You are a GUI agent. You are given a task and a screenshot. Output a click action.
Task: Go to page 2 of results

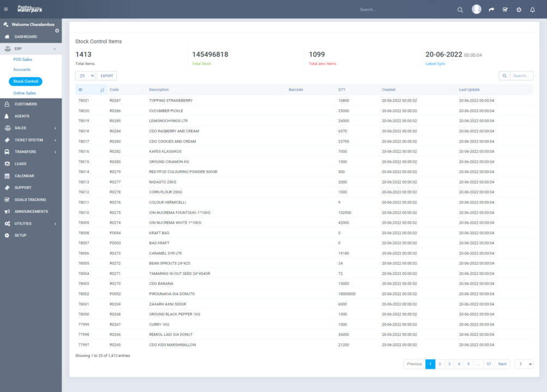(440, 364)
